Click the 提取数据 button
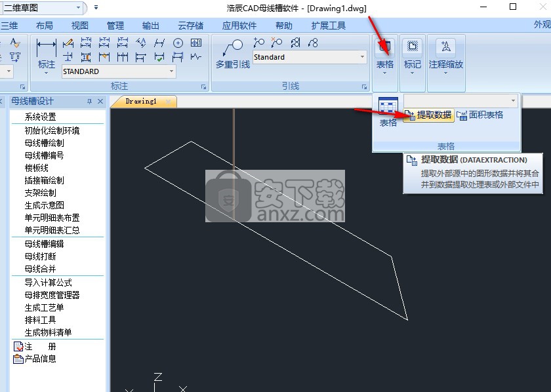The width and height of the screenshot is (551, 392). pos(429,115)
